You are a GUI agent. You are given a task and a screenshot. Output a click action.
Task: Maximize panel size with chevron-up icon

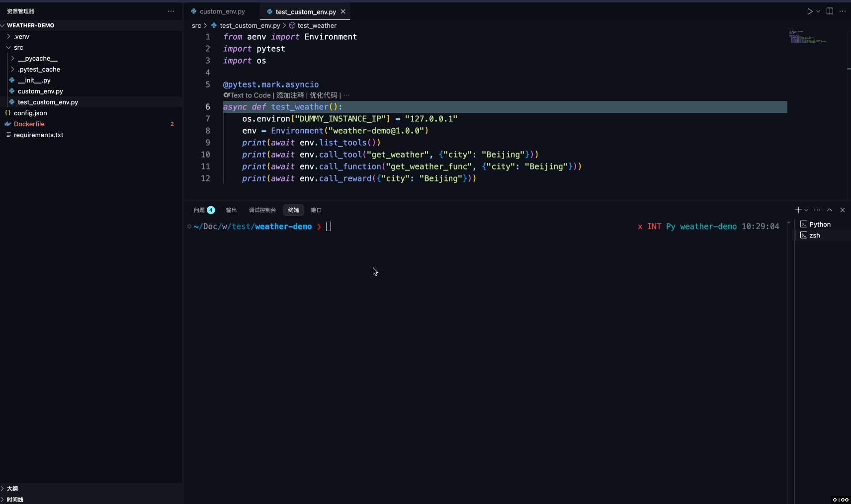click(x=829, y=210)
